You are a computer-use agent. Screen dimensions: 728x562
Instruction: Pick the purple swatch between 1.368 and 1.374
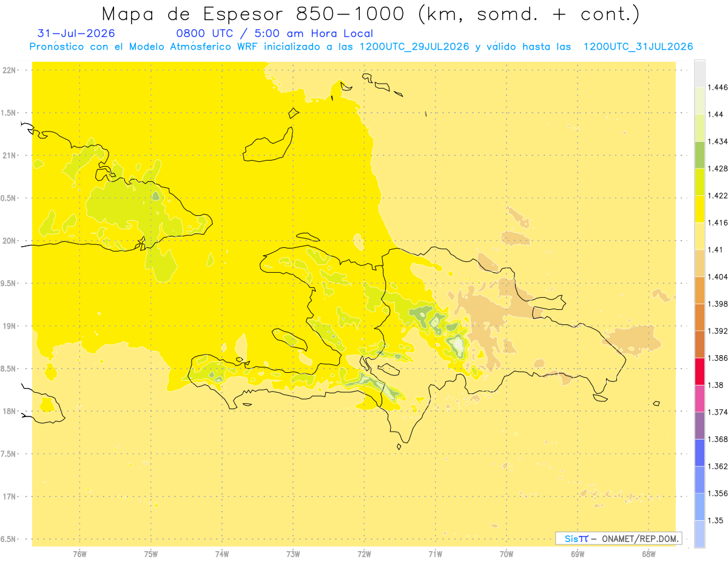tap(699, 426)
